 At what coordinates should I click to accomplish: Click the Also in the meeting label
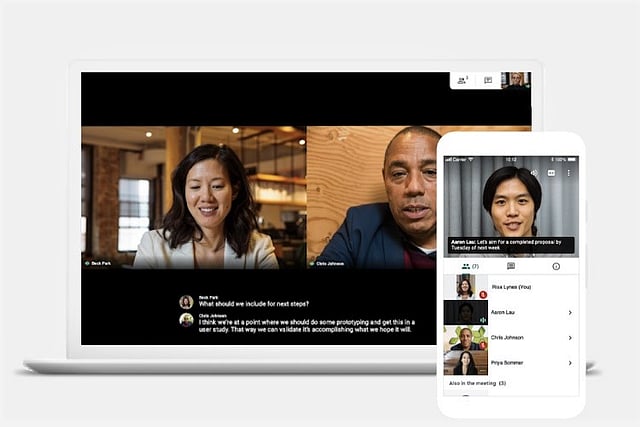(x=475, y=383)
